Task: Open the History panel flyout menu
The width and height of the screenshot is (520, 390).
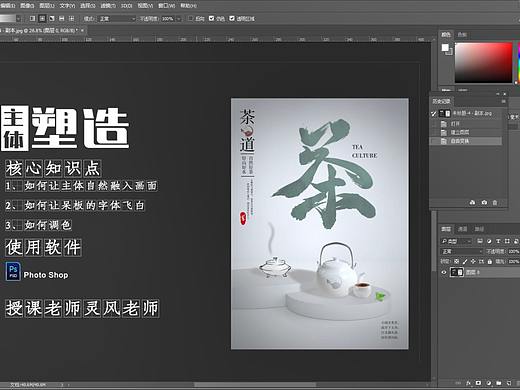Action: [x=504, y=101]
